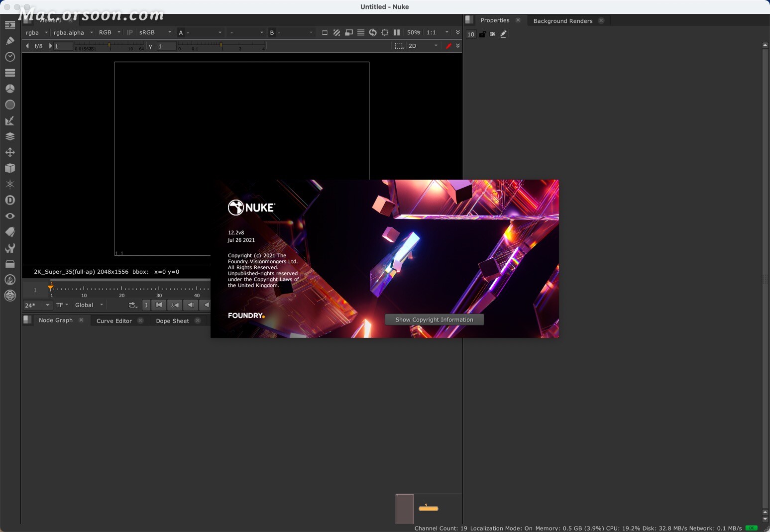Open the TF timeline format dropdown

point(62,305)
